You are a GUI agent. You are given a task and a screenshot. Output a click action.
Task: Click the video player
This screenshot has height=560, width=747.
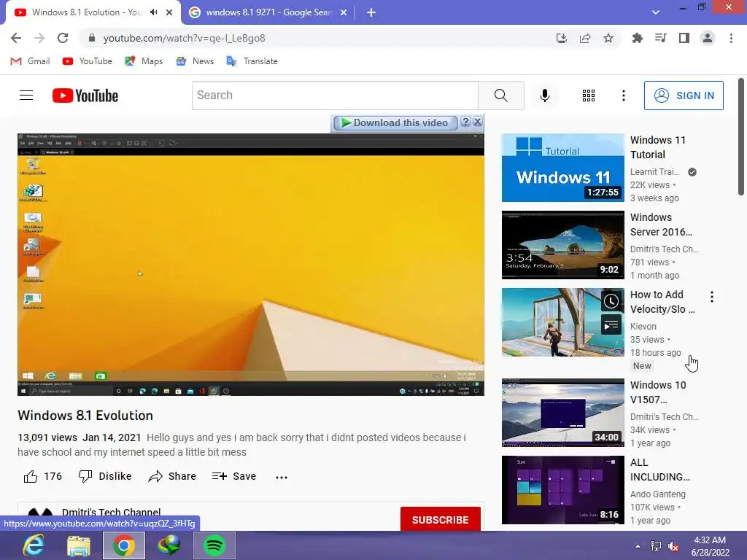coord(251,264)
